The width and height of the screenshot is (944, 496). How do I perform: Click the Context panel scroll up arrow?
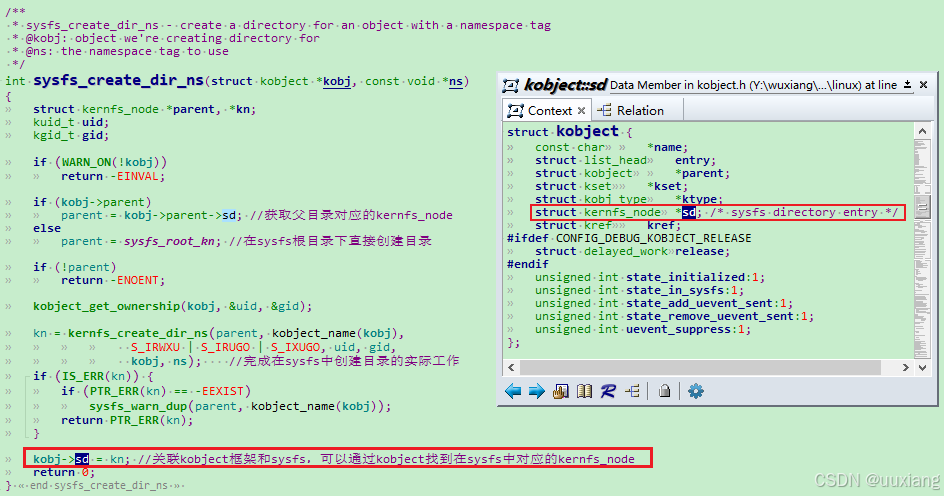(922, 131)
